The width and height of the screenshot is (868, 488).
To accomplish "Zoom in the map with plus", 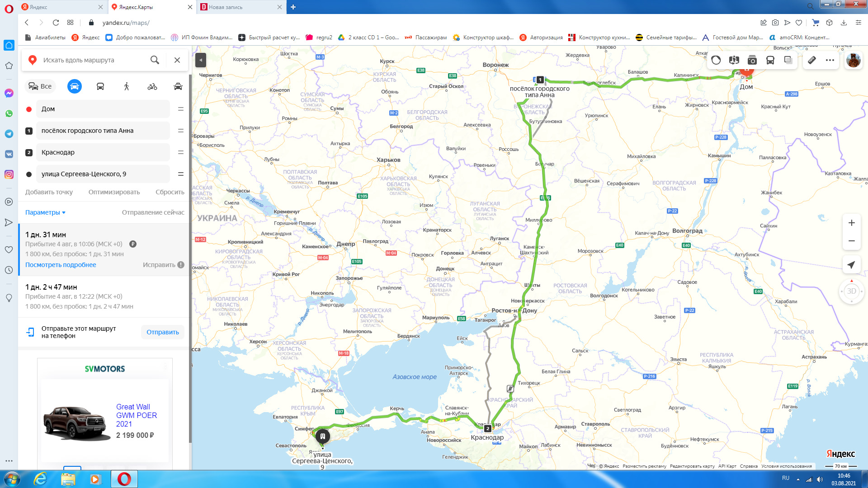I will tap(851, 223).
